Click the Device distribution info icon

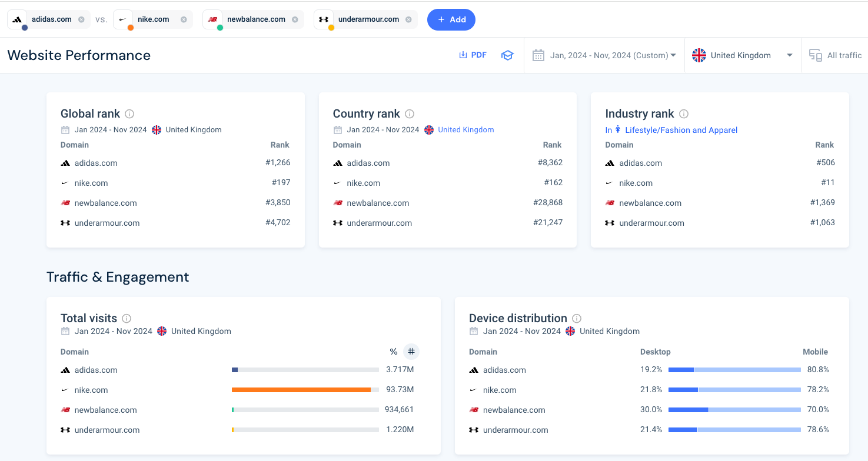[x=577, y=319]
